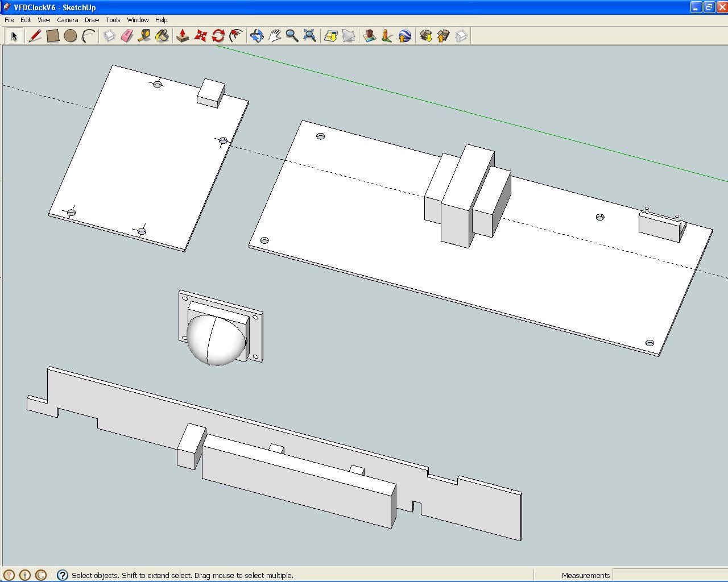Viewport: 728px width, 582px height.
Task: Click the small cube on the small board
Action: click(x=210, y=93)
